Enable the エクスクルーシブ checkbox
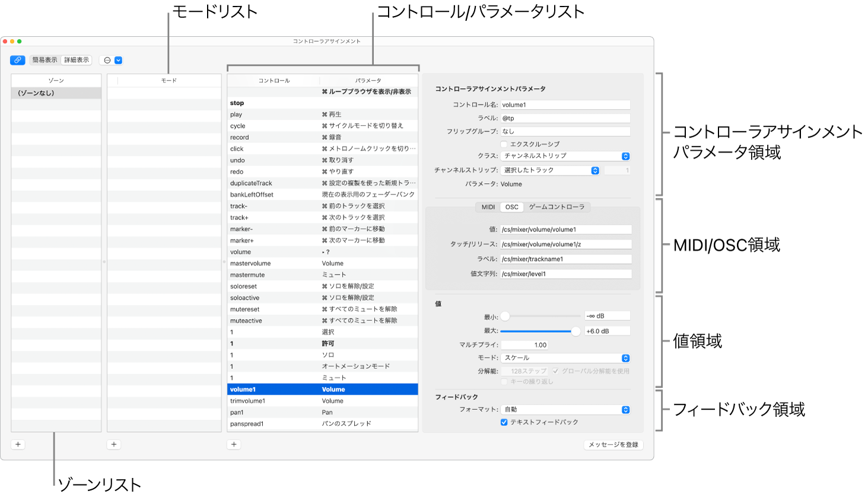868x494 pixels. coord(504,144)
